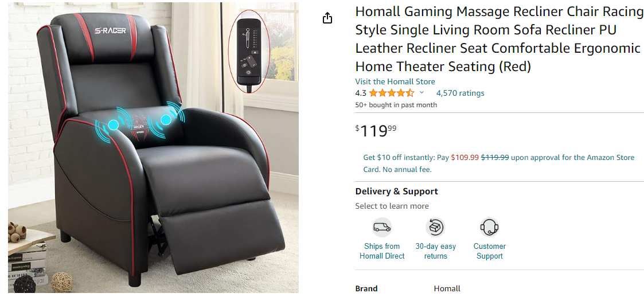The height and width of the screenshot is (297, 644).
Task: Click the main recliner chair product image
Action: pyautogui.click(x=153, y=148)
